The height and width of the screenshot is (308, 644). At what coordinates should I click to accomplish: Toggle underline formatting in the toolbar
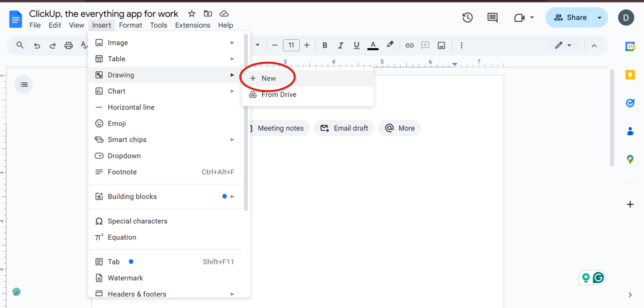click(356, 45)
